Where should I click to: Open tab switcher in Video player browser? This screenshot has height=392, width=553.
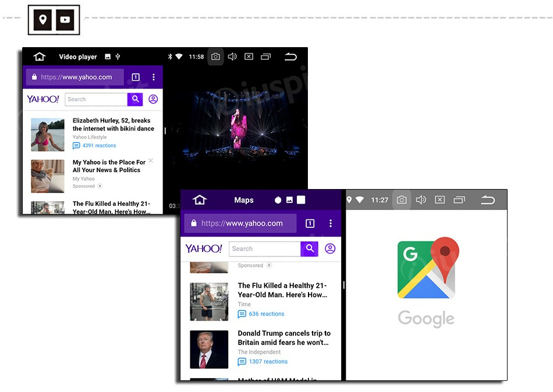[136, 77]
